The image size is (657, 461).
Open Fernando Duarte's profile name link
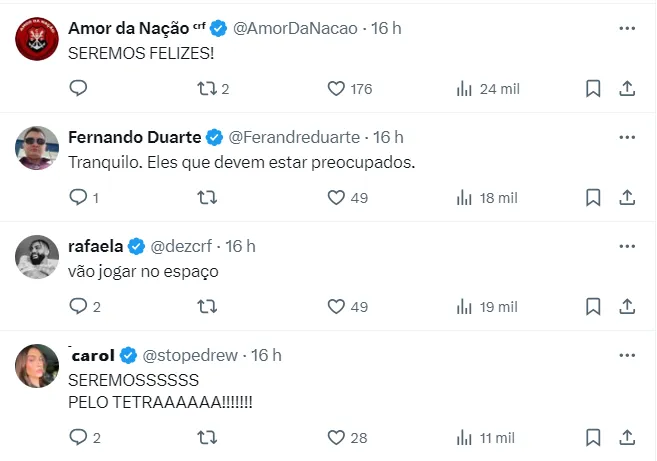tap(134, 137)
